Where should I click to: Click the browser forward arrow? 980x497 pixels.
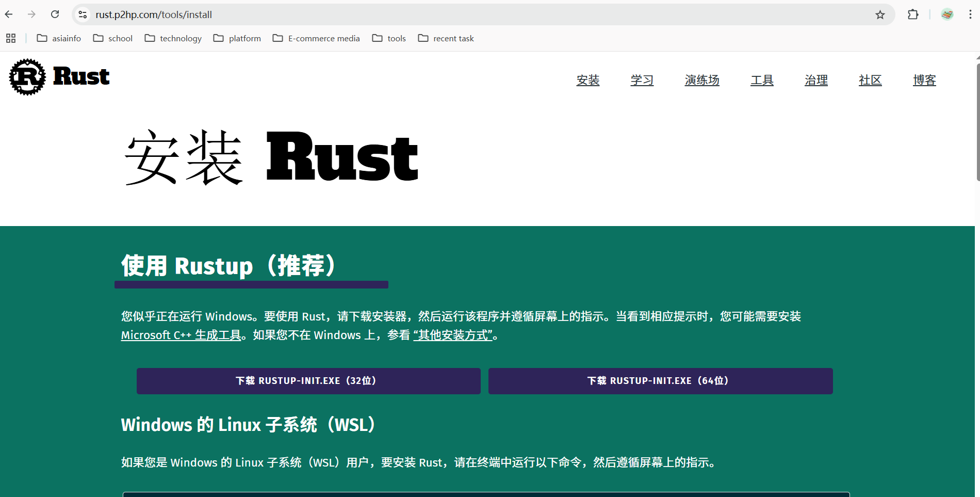click(x=31, y=14)
